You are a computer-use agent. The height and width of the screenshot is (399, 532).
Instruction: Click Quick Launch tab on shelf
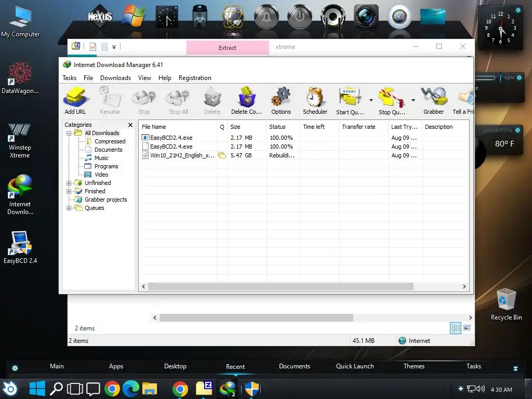pos(355,366)
